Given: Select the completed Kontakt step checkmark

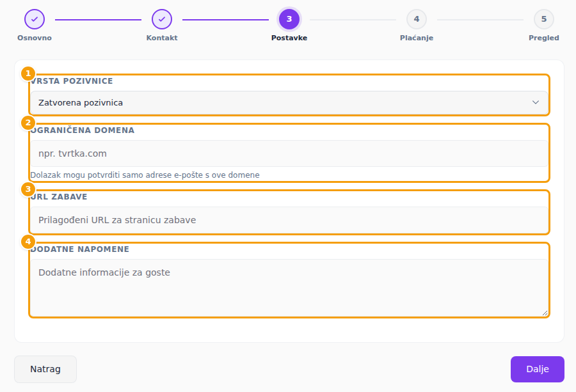Looking at the screenshot, I should 162,19.
